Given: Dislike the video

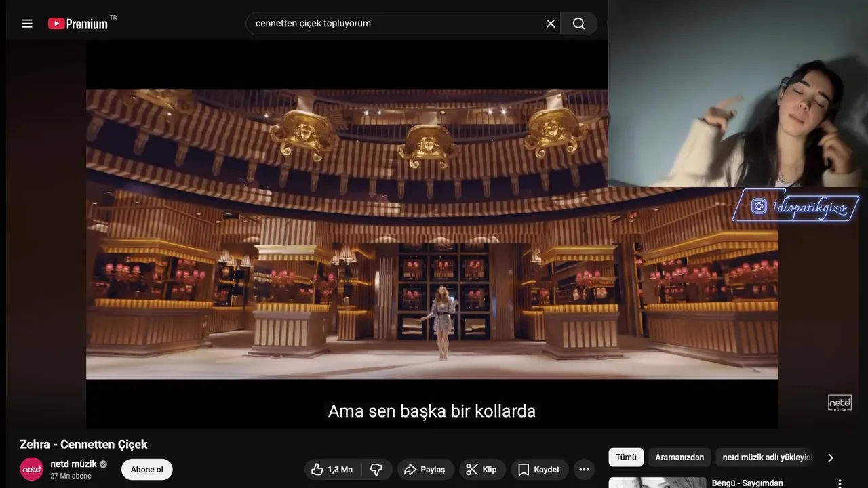Looking at the screenshot, I should [376, 470].
